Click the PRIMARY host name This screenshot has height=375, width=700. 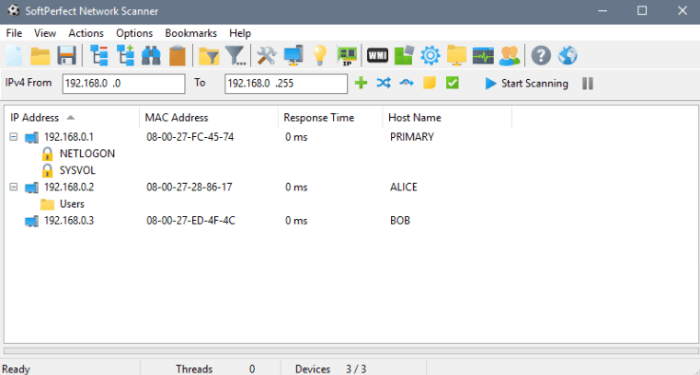click(412, 137)
